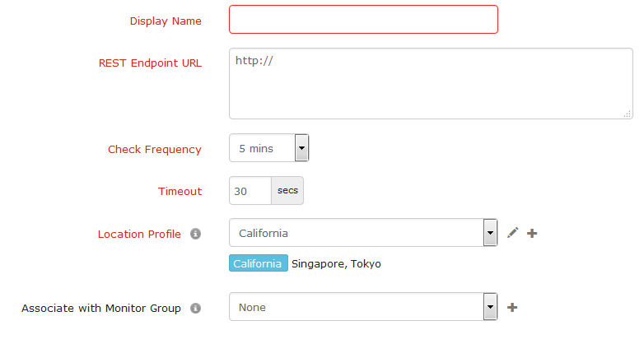This screenshot has height=344, width=644.
Task: Add a new Location Profile with plus icon
Action: [532, 233]
